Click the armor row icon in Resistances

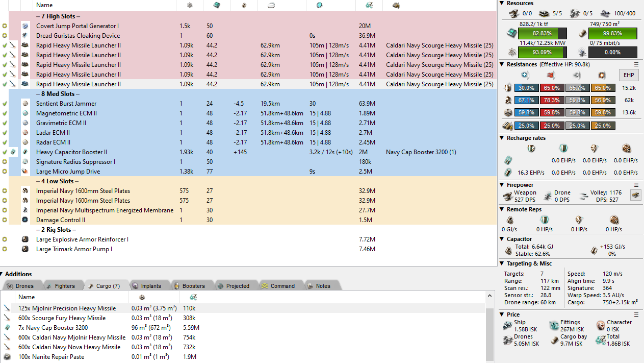coord(508,101)
